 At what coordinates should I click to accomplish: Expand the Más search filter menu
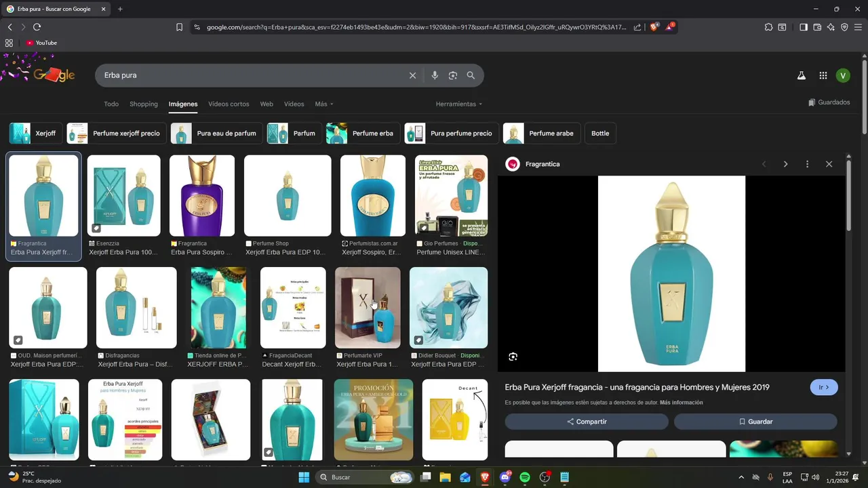pos(324,104)
